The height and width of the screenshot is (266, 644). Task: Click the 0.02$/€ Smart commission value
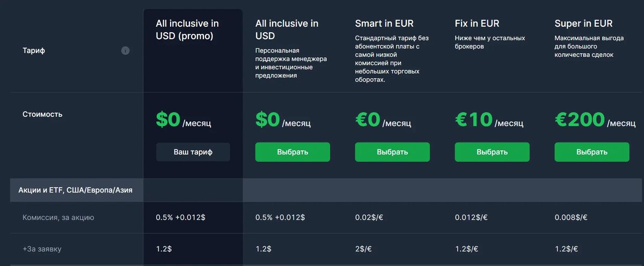[x=369, y=217]
